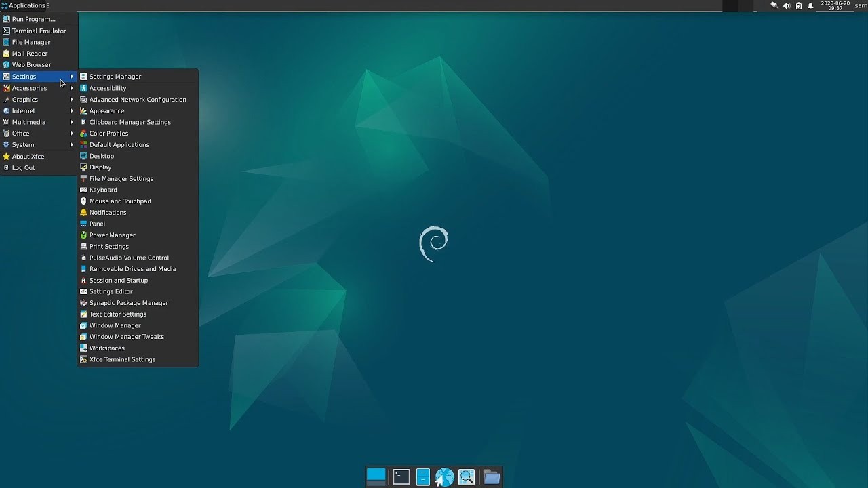The height and width of the screenshot is (488, 868).
Task: Open Clipboard Manager Settings
Action: coord(138,122)
